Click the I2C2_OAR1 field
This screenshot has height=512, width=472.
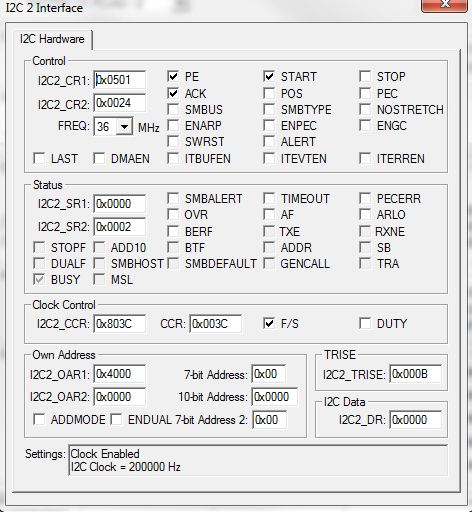[120, 374]
